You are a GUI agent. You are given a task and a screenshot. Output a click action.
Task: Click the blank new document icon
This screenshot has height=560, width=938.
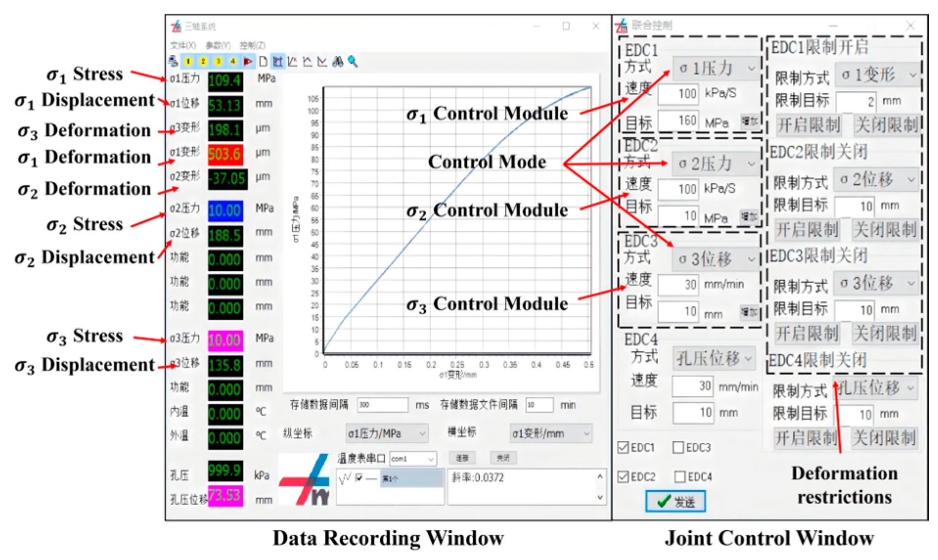click(263, 61)
